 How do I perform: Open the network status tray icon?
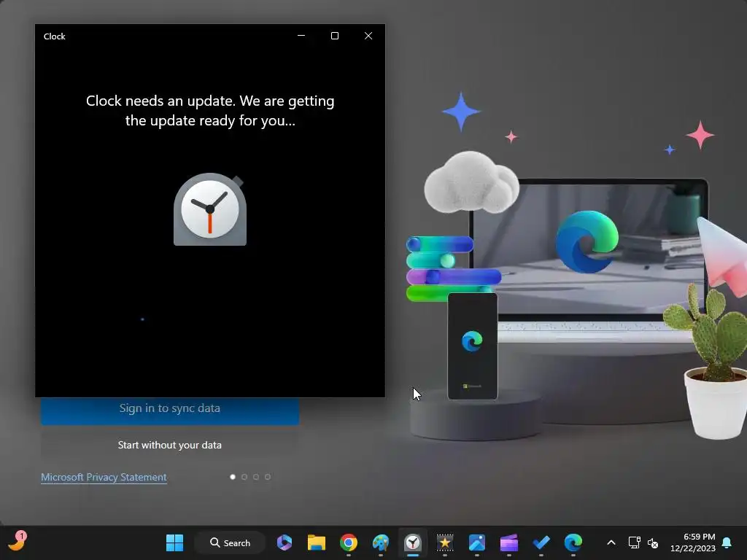click(x=634, y=542)
